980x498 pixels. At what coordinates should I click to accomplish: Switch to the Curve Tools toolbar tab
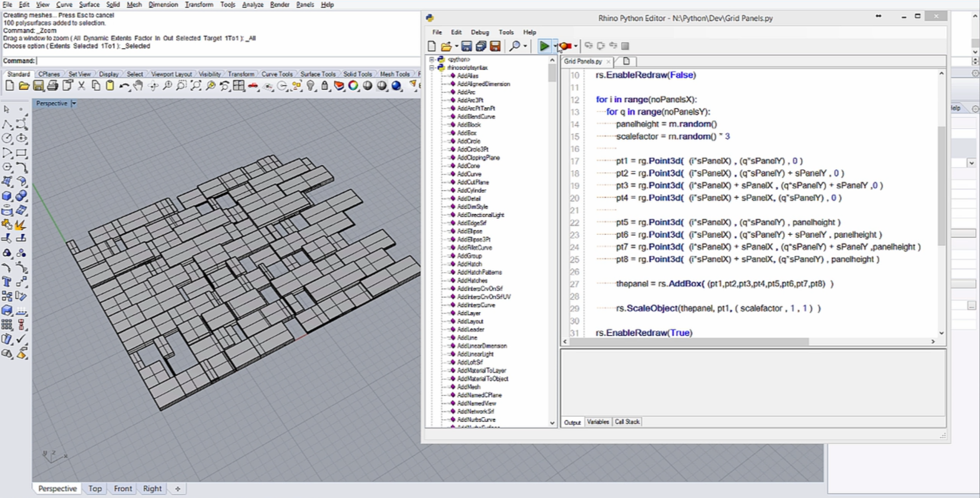tap(277, 74)
